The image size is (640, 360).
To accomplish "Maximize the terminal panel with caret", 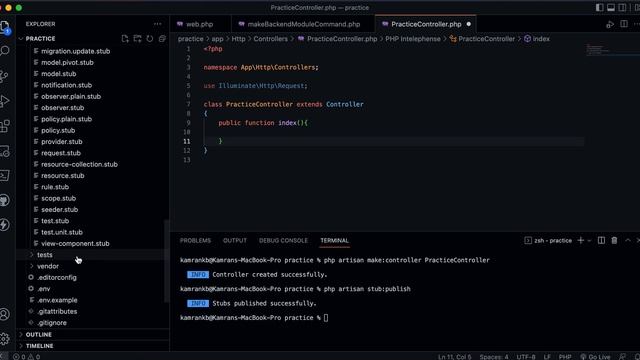I will point(628,240).
